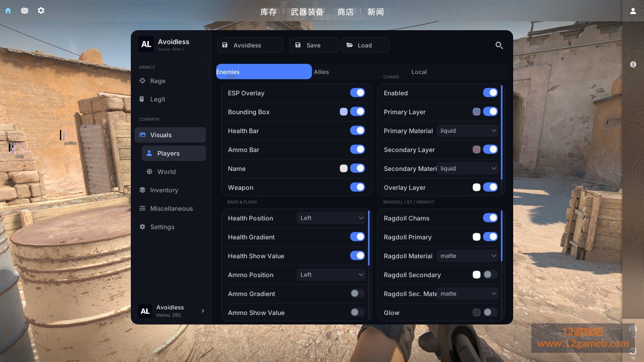Viewport: 644px width, 362px height.
Task: Switch to the Enemies tab
Action: 264,72
